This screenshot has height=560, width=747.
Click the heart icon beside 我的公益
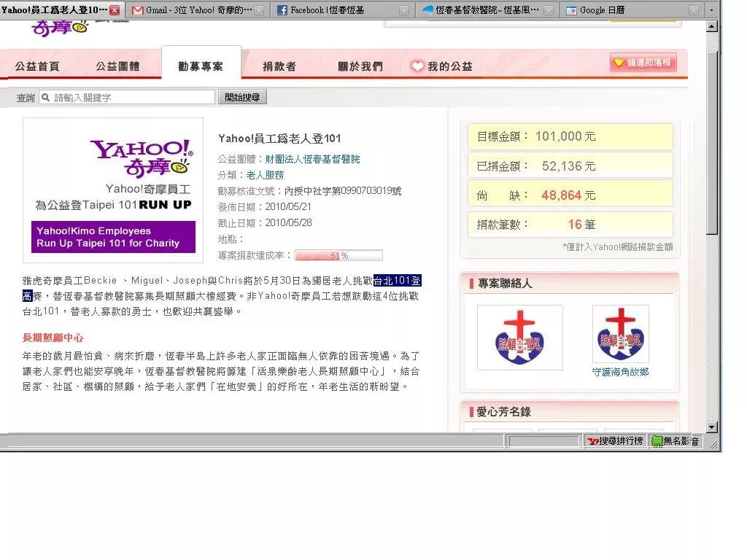[417, 66]
